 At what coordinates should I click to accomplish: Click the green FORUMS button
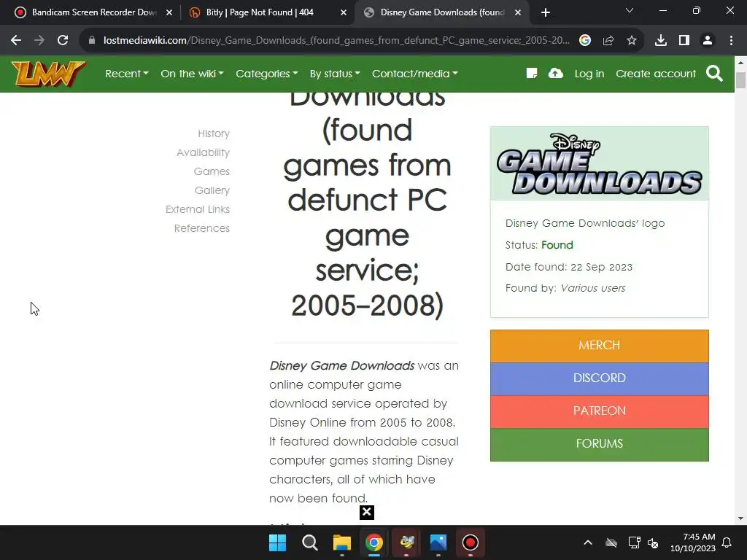click(600, 444)
